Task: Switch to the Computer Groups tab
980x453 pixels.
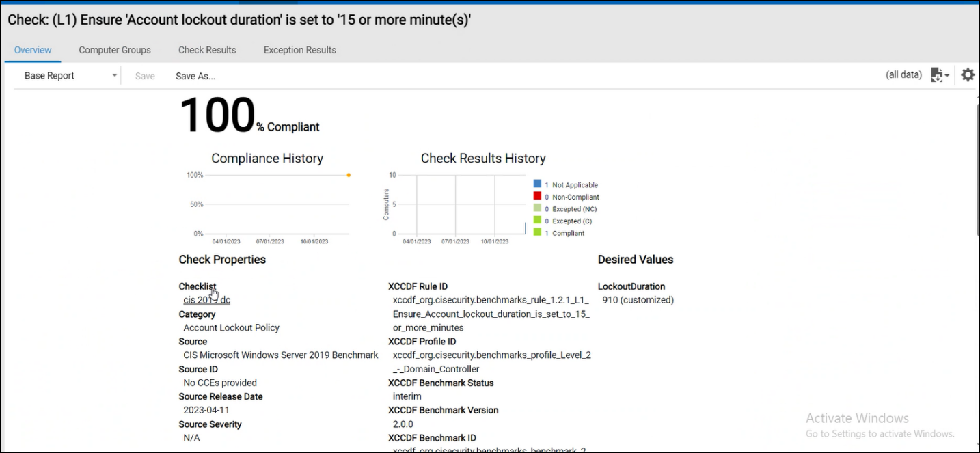Action: point(115,50)
